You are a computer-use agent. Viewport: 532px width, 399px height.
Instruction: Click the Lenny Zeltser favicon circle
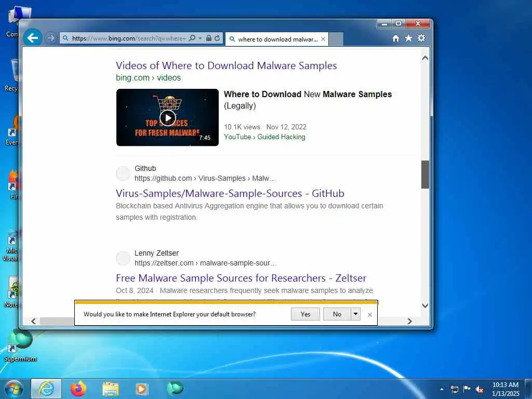[x=123, y=258]
